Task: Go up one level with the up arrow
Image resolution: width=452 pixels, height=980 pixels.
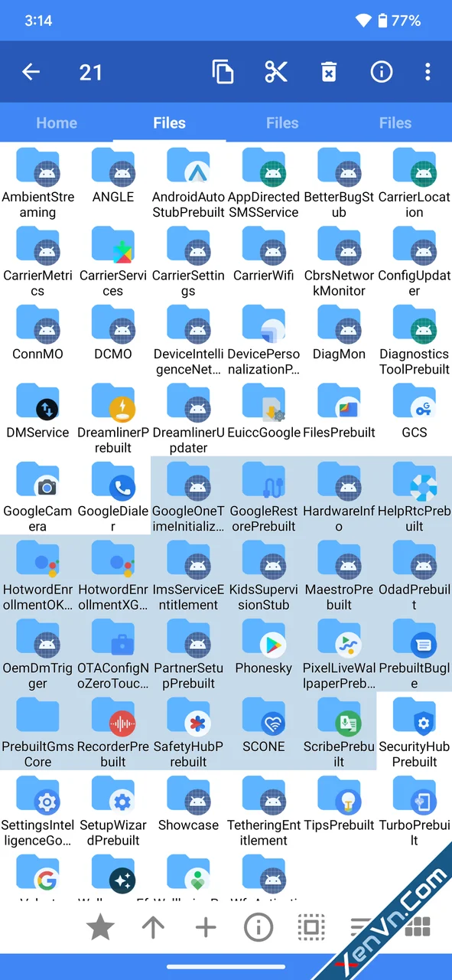Action: click(153, 928)
